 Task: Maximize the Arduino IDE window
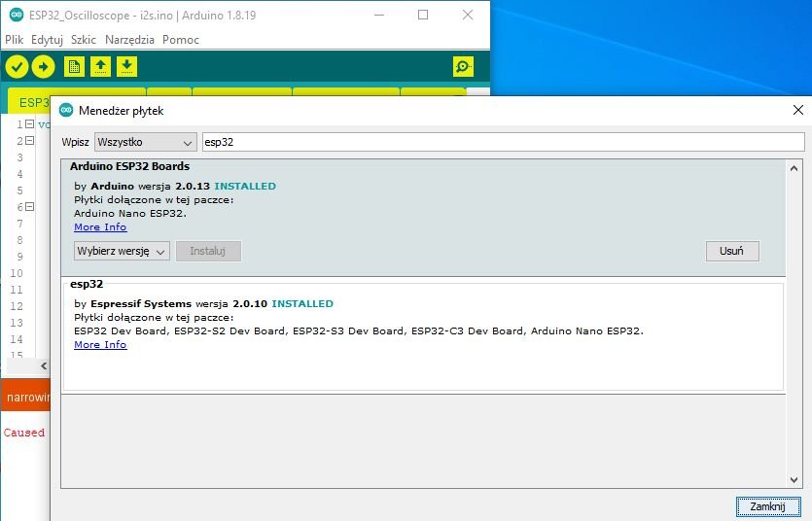click(423, 15)
